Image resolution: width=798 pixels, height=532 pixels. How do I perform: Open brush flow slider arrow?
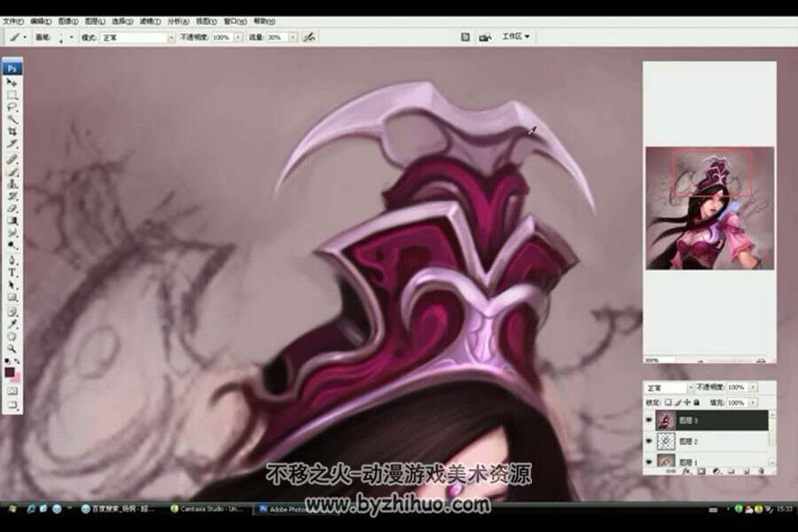[293, 37]
